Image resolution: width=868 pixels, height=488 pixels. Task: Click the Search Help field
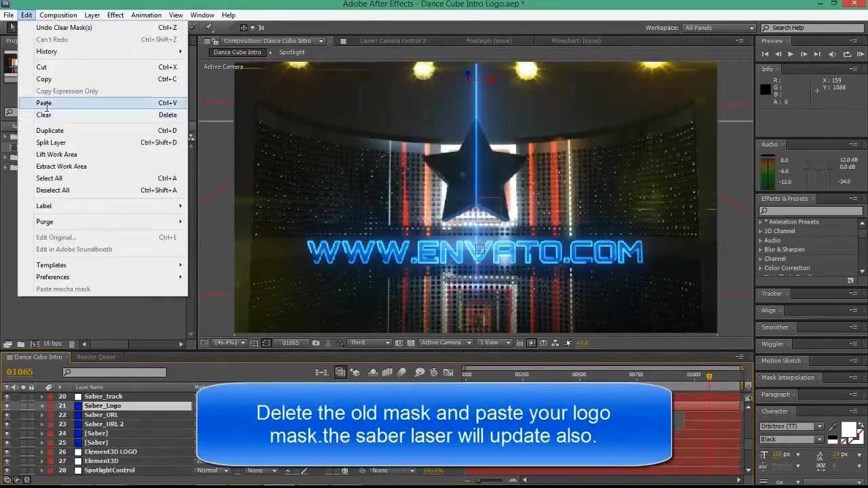[x=812, y=28]
